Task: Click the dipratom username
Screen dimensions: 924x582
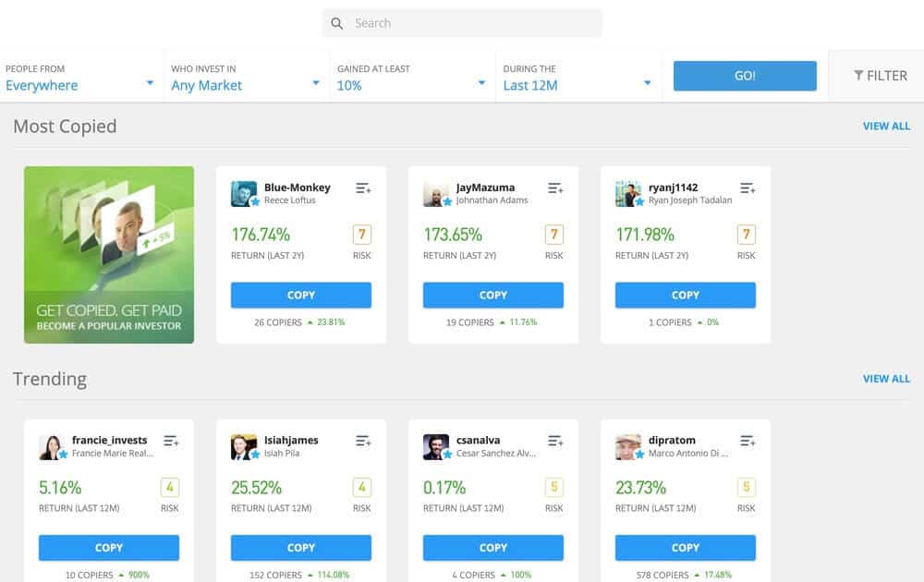Action: pos(672,440)
